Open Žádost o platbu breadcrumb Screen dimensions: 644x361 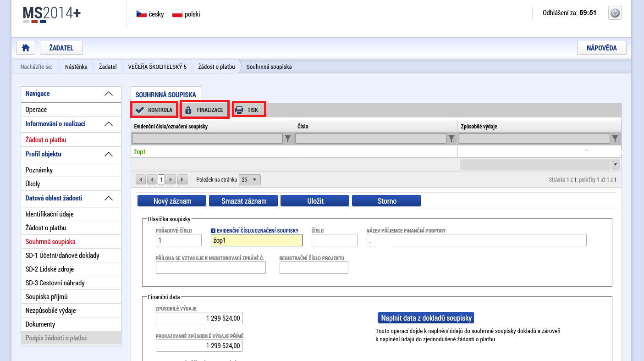(x=216, y=67)
